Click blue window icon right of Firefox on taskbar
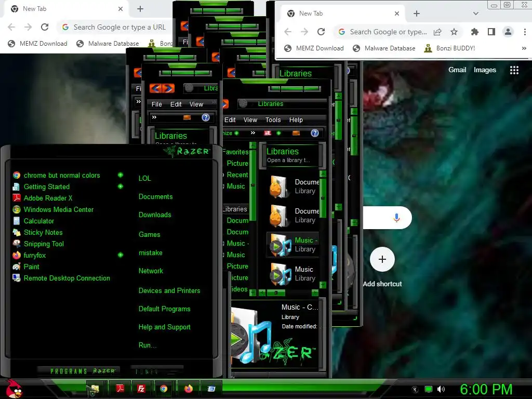Viewport: 532px width, 399px height. click(x=211, y=389)
